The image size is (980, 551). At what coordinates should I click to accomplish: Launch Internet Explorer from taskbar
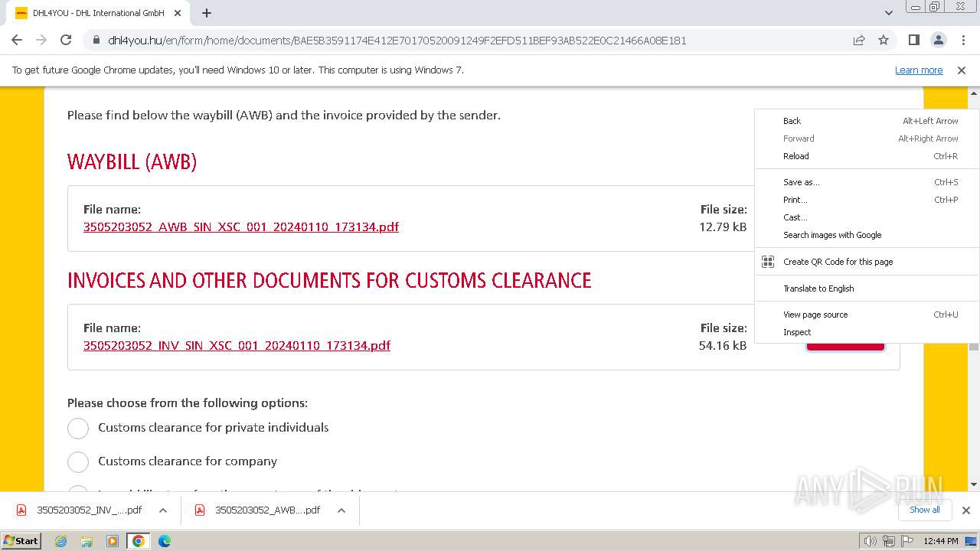click(61, 541)
